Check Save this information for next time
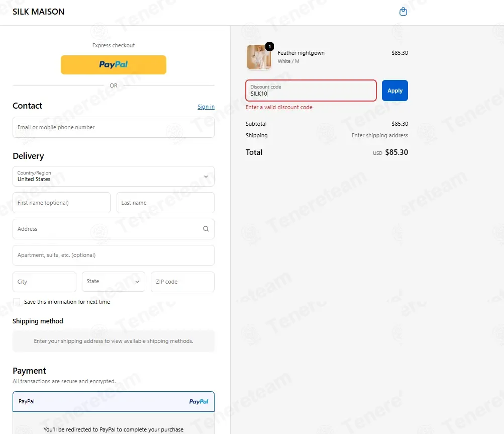 coord(17,302)
